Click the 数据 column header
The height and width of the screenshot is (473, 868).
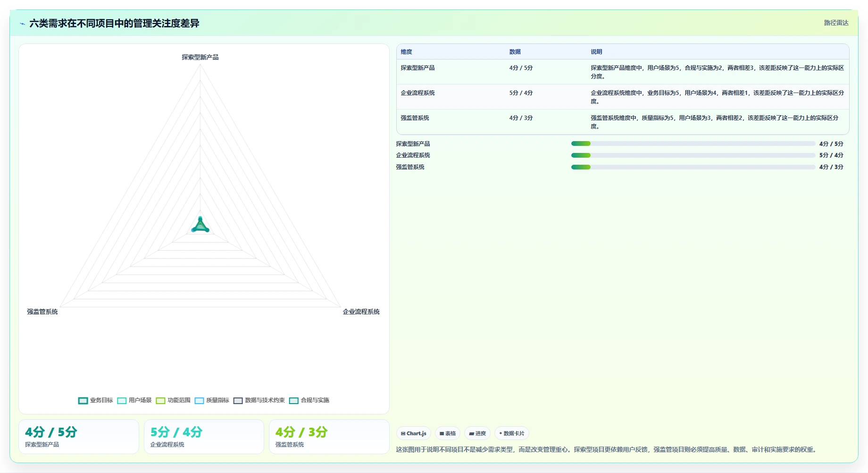point(515,52)
